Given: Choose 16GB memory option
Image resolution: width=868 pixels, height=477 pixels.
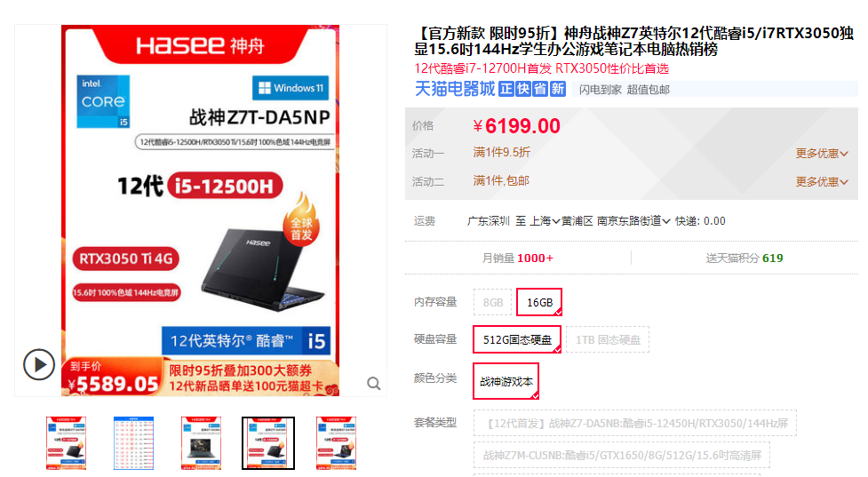Looking at the screenshot, I should (x=539, y=302).
